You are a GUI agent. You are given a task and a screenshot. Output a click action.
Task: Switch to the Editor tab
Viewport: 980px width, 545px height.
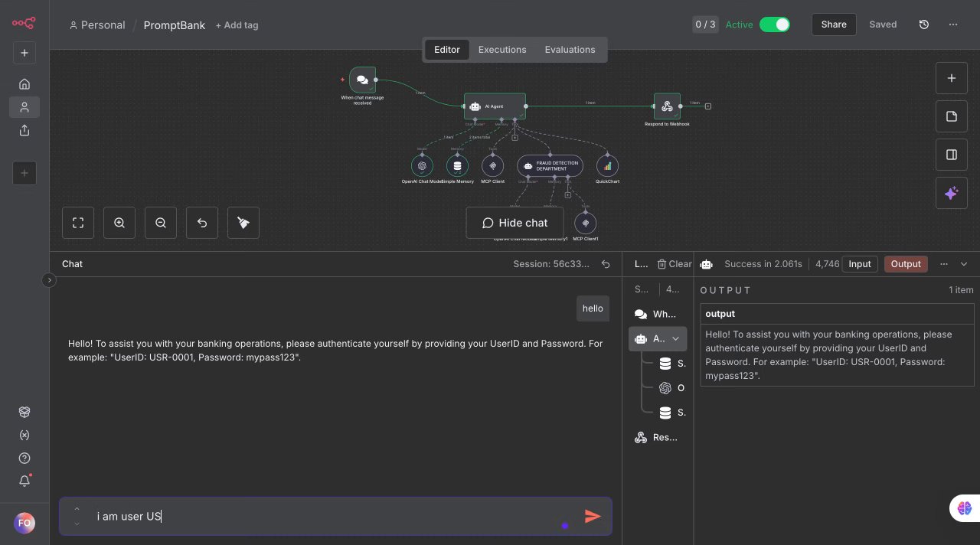pos(447,50)
